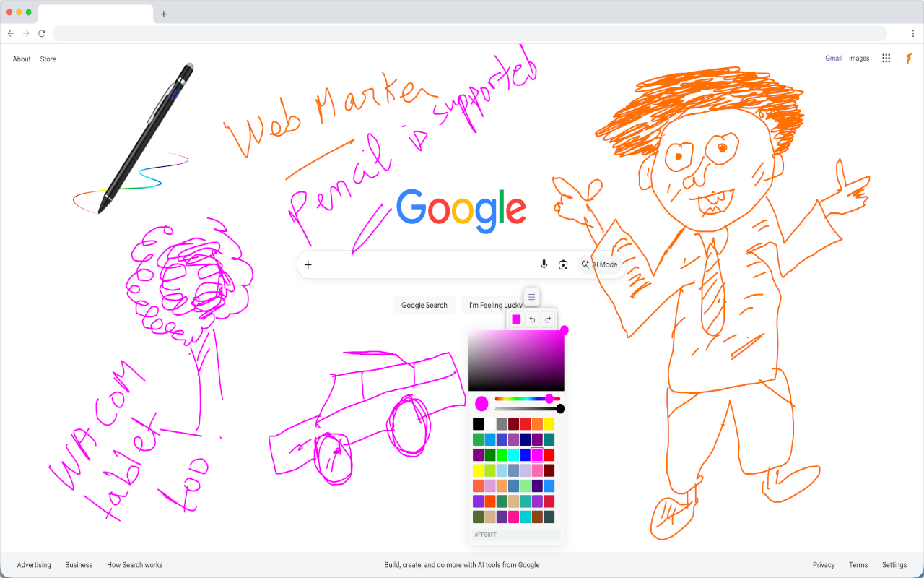The height and width of the screenshot is (578, 924).
Task: Click the plus icon in search box
Action: [x=308, y=264]
